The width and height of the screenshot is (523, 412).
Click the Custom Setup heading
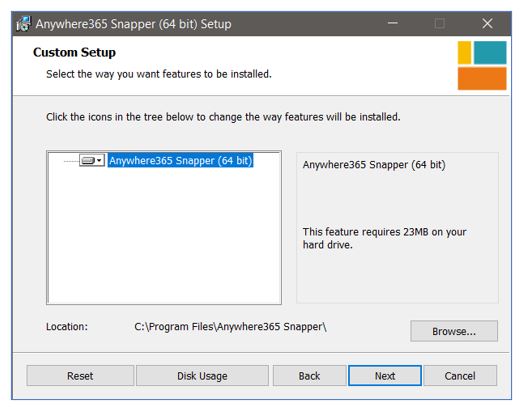[74, 52]
